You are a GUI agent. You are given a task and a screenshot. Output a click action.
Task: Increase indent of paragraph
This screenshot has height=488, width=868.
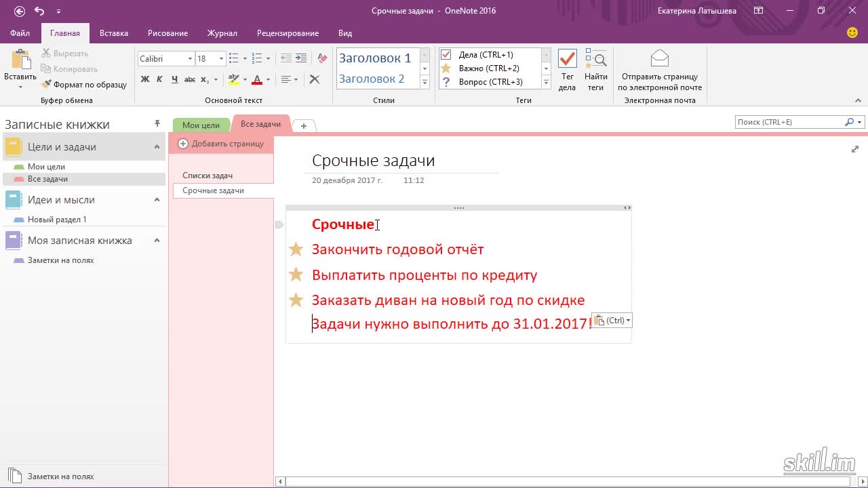click(x=301, y=59)
